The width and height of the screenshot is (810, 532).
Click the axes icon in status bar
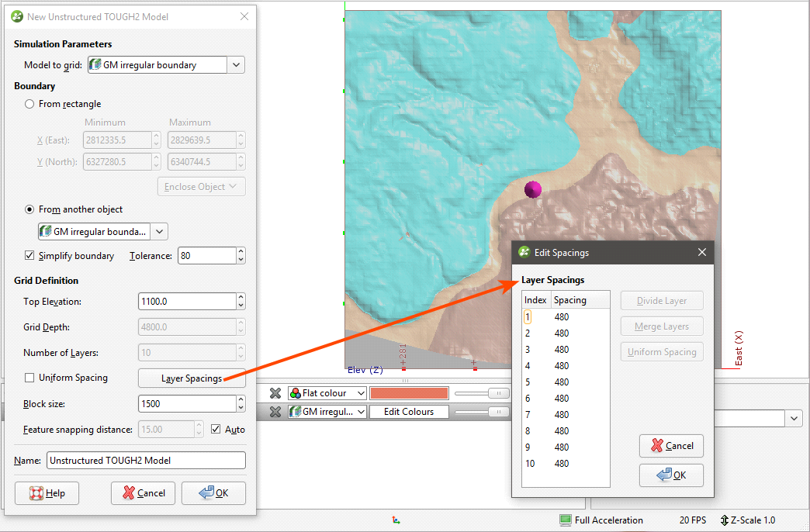pos(396,520)
